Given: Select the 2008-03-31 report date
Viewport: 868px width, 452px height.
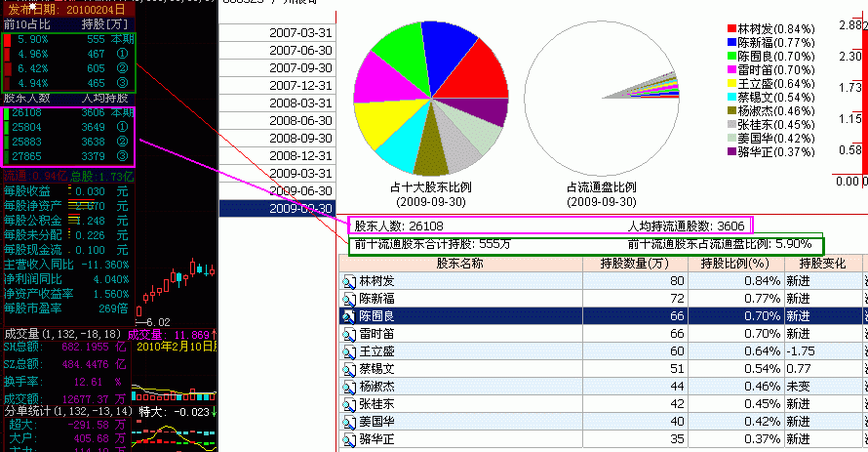Looking at the screenshot, I should point(277,103).
